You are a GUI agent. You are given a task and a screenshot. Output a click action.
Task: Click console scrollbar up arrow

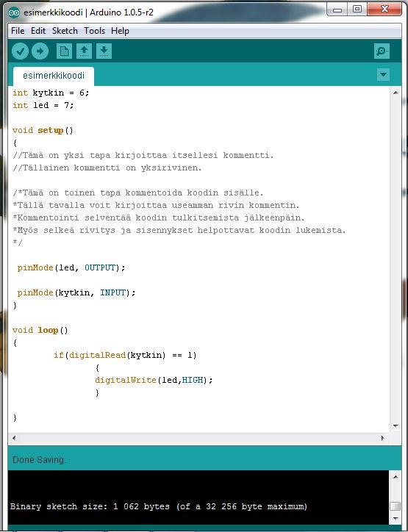[x=396, y=477]
